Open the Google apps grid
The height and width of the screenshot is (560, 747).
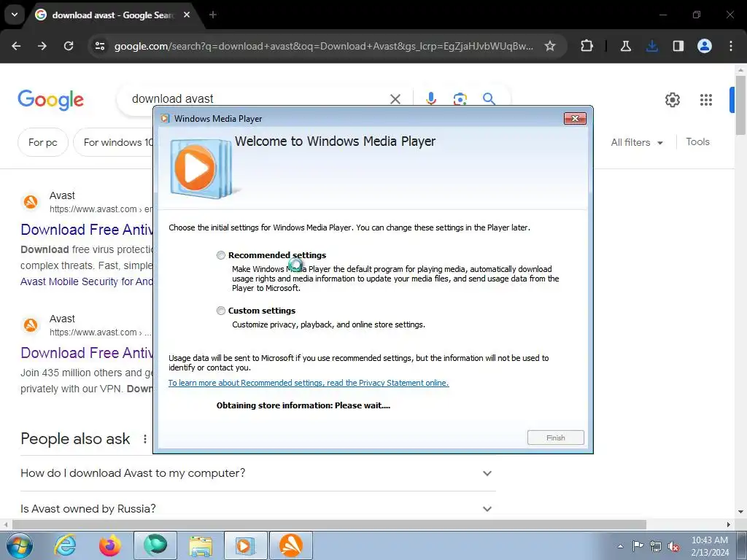point(706,100)
